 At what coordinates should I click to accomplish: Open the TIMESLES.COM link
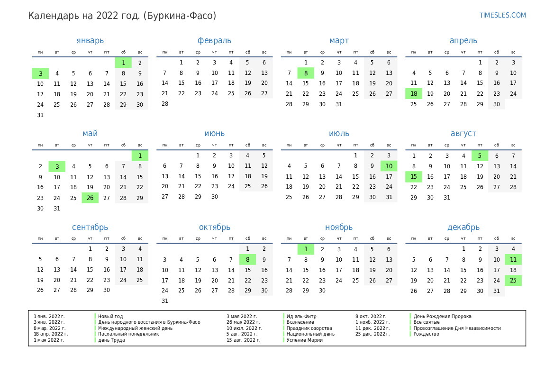(x=502, y=15)
